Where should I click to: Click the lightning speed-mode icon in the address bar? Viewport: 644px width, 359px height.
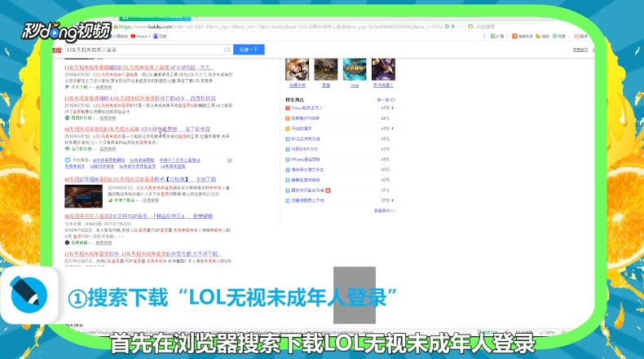[453, 27]
